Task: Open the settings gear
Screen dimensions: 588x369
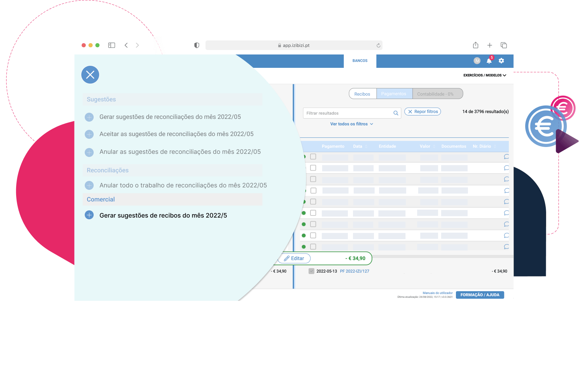Action: point(501,61)
